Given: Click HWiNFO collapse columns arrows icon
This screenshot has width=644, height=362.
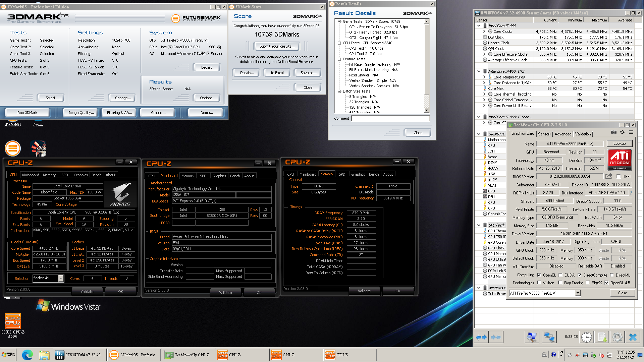Looking at the screenshot, I should (x=496, y=337).
